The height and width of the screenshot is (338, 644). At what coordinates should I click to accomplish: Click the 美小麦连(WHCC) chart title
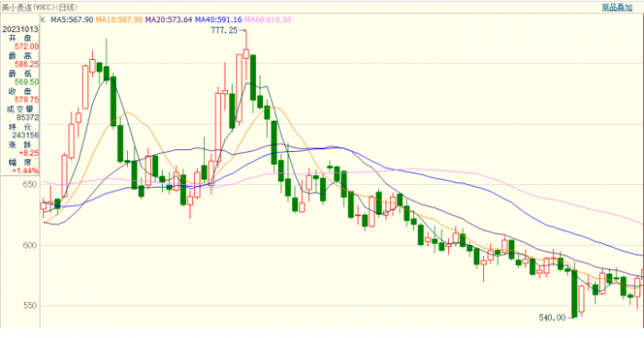40,7
